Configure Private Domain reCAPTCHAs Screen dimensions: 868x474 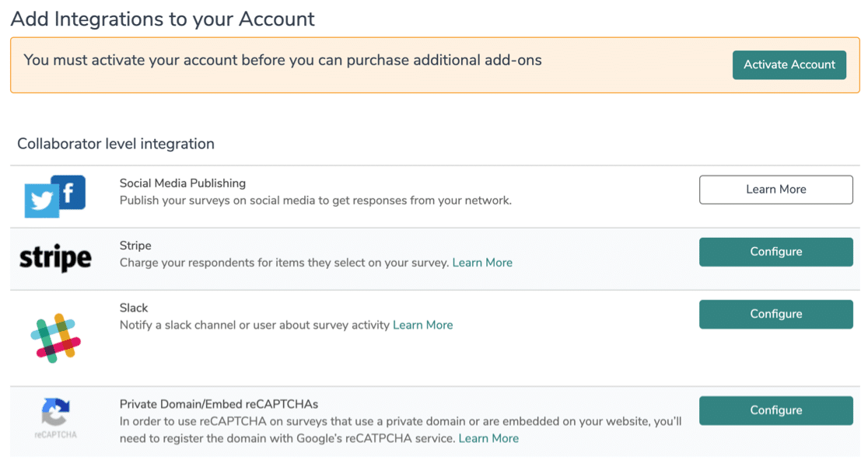click(775, 410)
